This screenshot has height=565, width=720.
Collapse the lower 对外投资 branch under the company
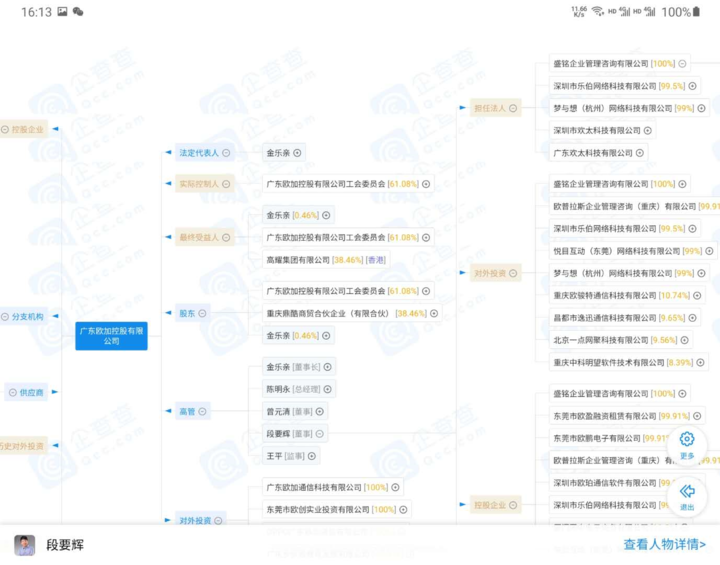[x=218, y=520]
